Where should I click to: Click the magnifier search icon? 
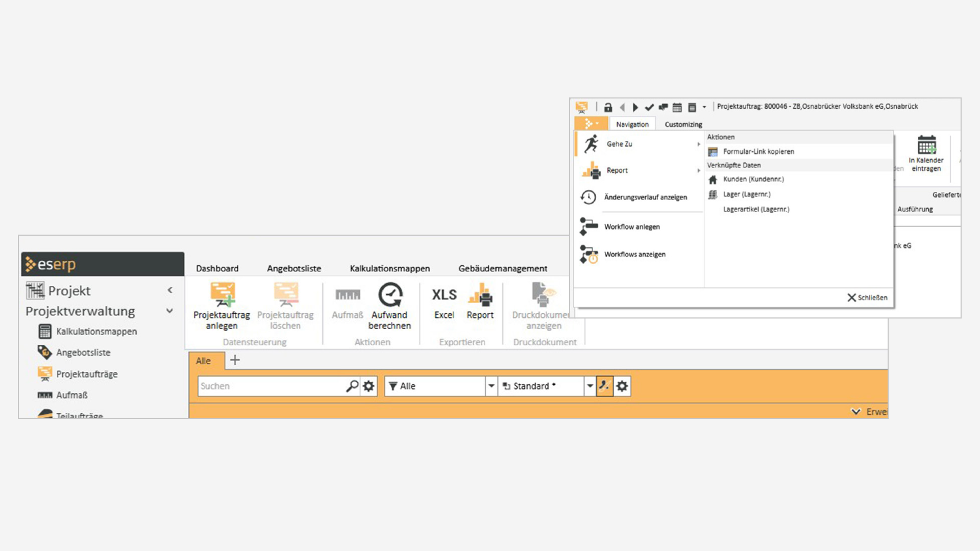point(352,386)
